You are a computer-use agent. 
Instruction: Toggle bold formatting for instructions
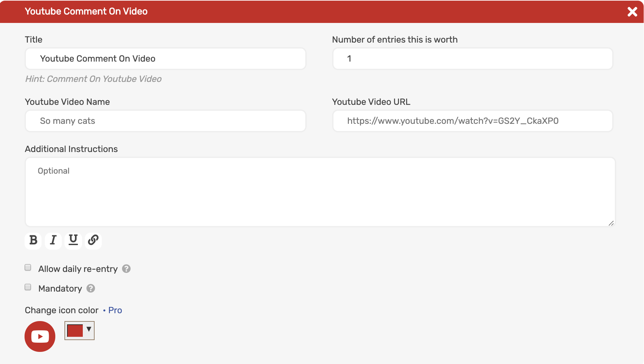point(33,241)
